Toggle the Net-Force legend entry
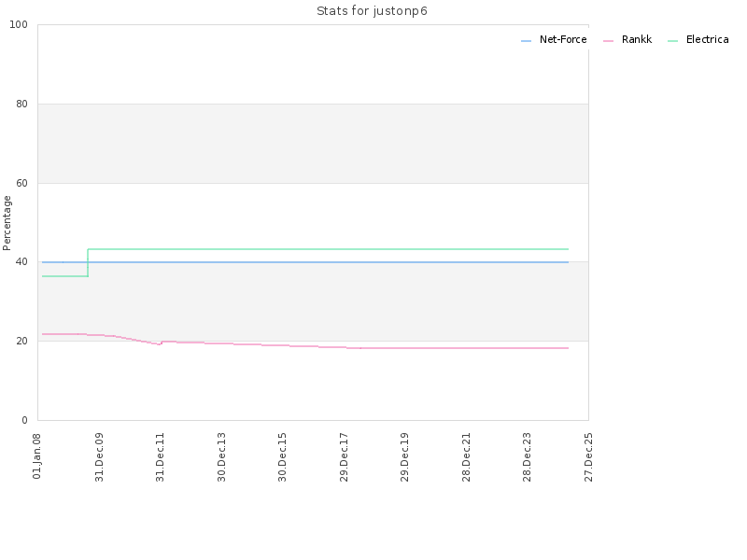The image size is (747, 560). tap(554, 40)
